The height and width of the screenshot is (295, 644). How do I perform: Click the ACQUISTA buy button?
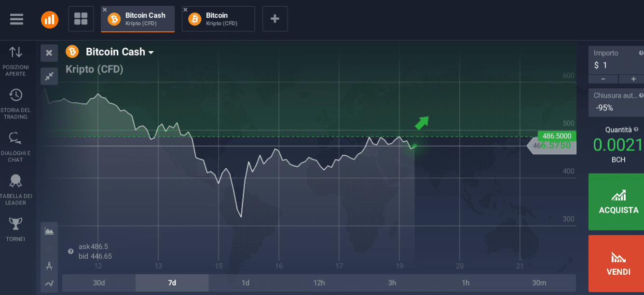(616, 201)
